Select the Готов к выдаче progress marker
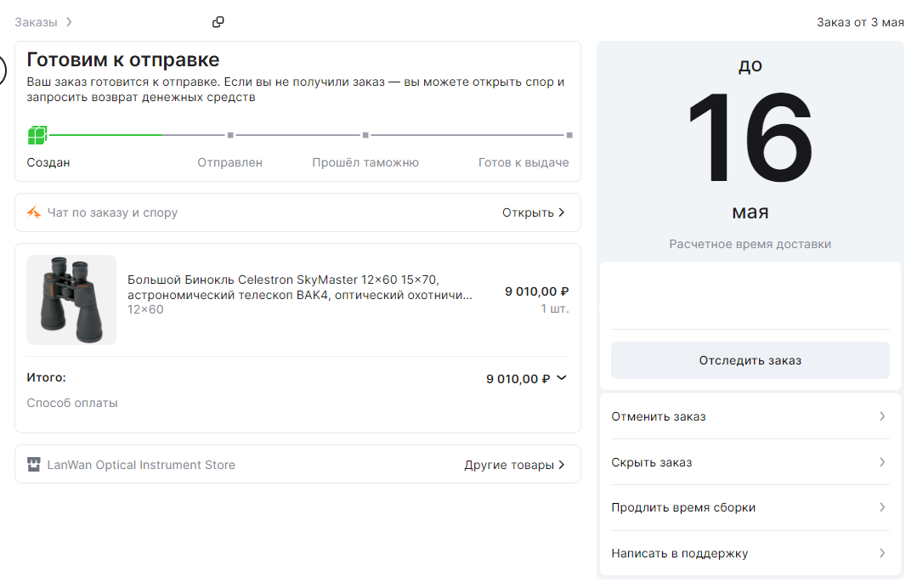This screenshot has height=588, width=917. [x=569, y=135]
